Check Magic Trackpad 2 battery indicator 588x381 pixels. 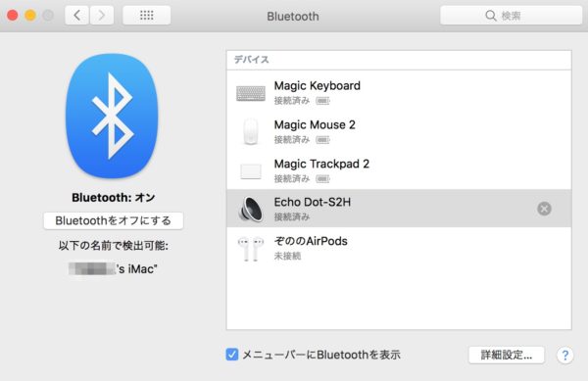coord(322,179)
